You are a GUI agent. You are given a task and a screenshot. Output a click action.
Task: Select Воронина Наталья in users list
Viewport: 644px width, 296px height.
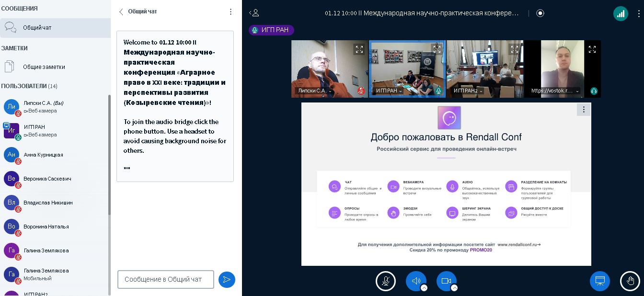(54, 227)
